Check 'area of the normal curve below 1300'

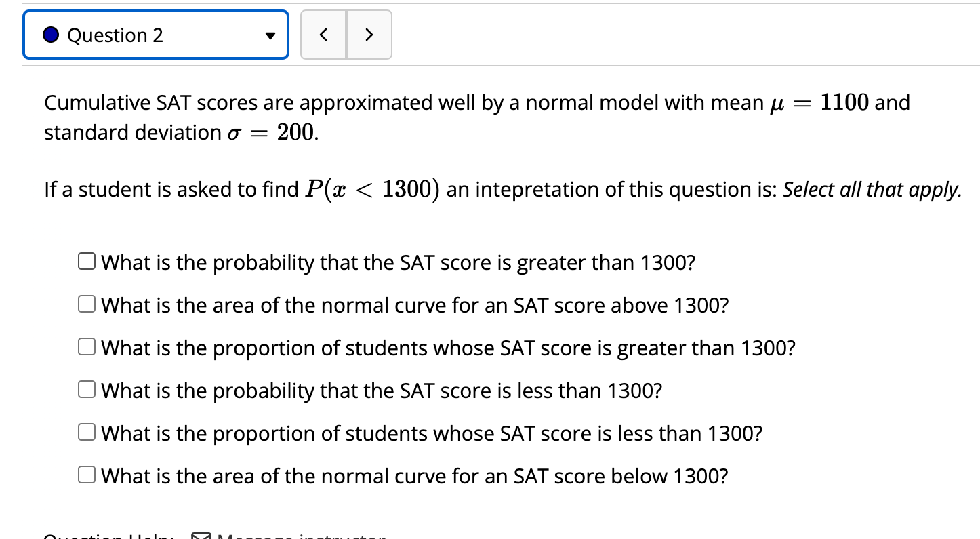[x=87, y=474]
